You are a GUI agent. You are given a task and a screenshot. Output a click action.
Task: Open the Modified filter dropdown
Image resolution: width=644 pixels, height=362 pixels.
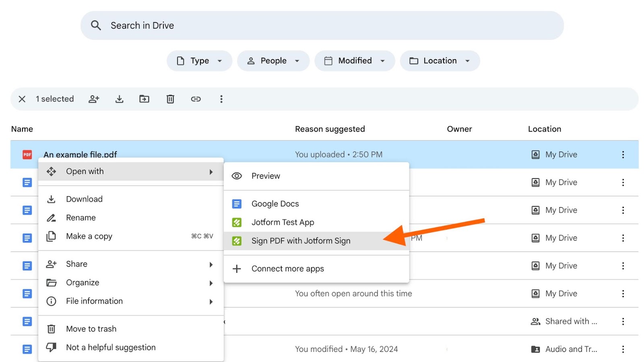(x=355, y=61)
